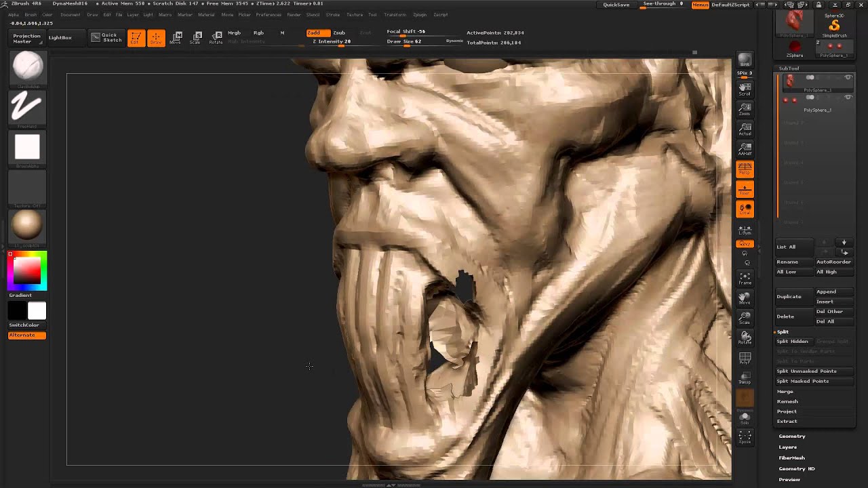The width and height of the screenshot is (868, 488).
Task: Select the Rotate transform tool in top shelf
Action: [216, 38]
